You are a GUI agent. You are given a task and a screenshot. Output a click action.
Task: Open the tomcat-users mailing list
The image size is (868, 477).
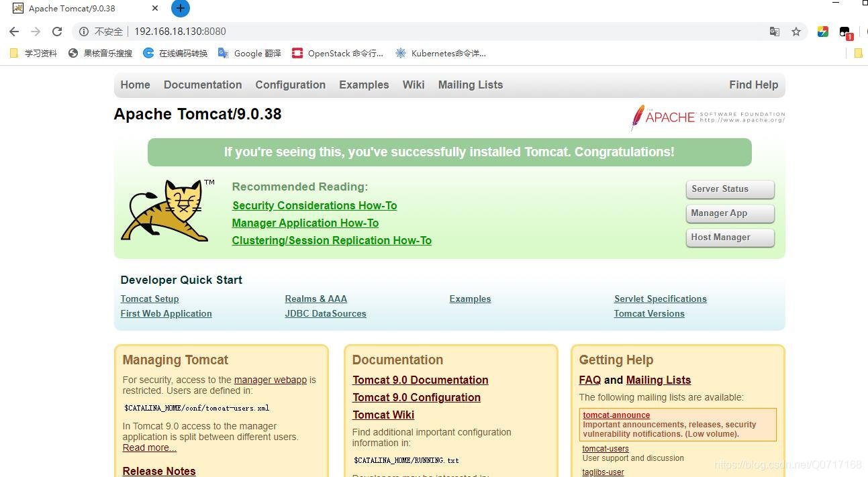coord(606,449)
